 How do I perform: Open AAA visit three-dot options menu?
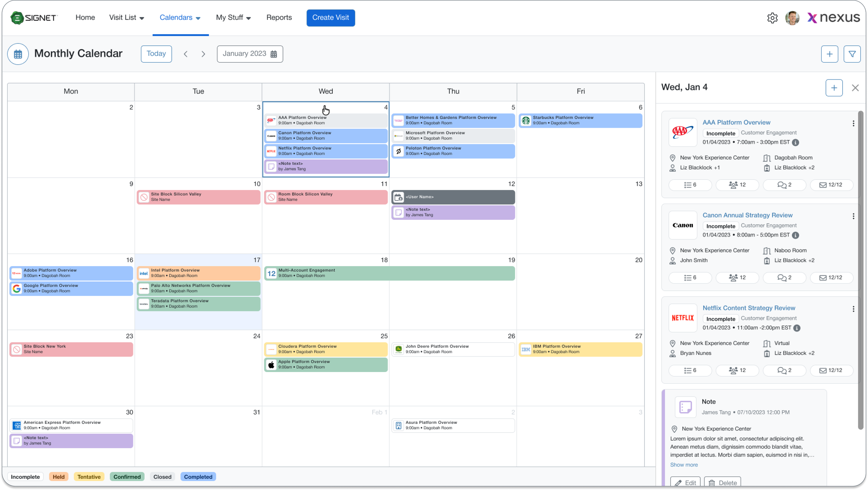853,123
